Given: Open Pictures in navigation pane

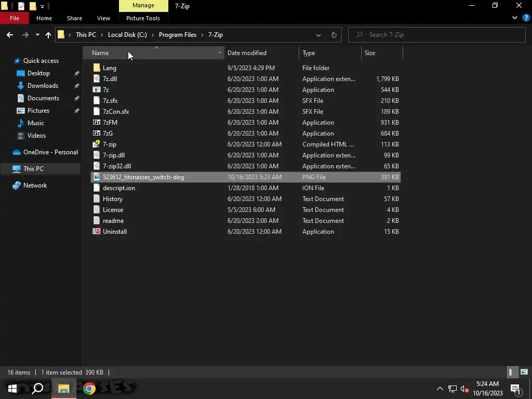Looking at the screenshot, I should [38, 111].
